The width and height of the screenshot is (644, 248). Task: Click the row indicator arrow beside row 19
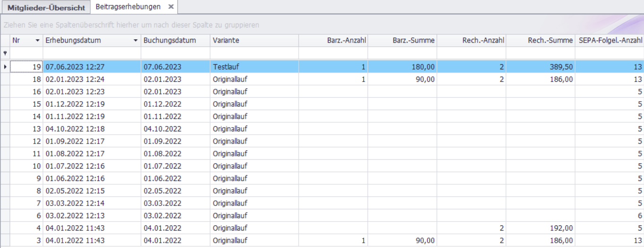tap(5, 67)
